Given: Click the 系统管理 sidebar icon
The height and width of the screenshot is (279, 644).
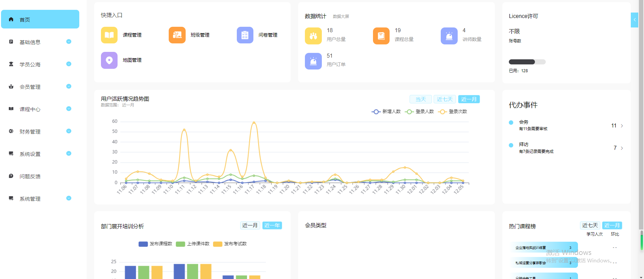Looking at the screenshot, I should 11,198.
